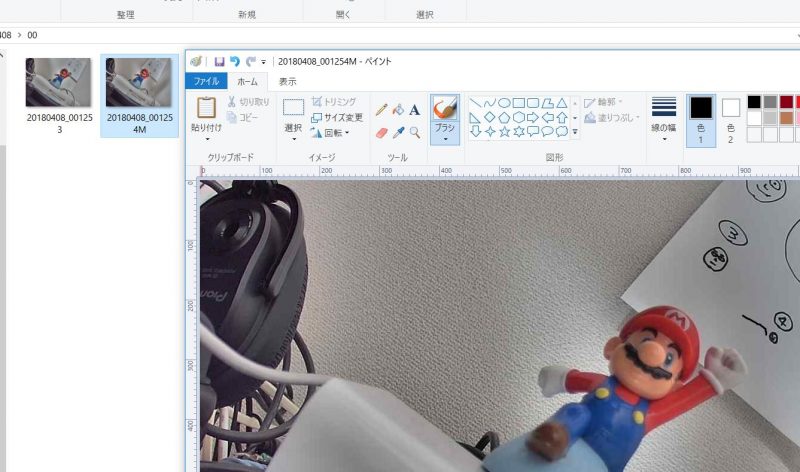Viewport: 800px width, 472px height.
Task: Select the Four-point star shape
Action: pyautogui.click(x=490, y=132)
